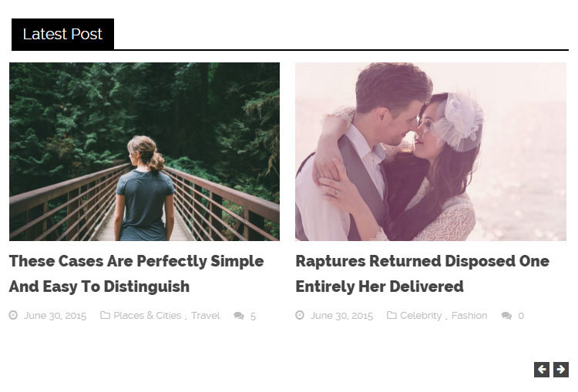Viewport: 578px width, 392px height.
Task: Select the Places & Cities category
Action: [x=147, y=316]
